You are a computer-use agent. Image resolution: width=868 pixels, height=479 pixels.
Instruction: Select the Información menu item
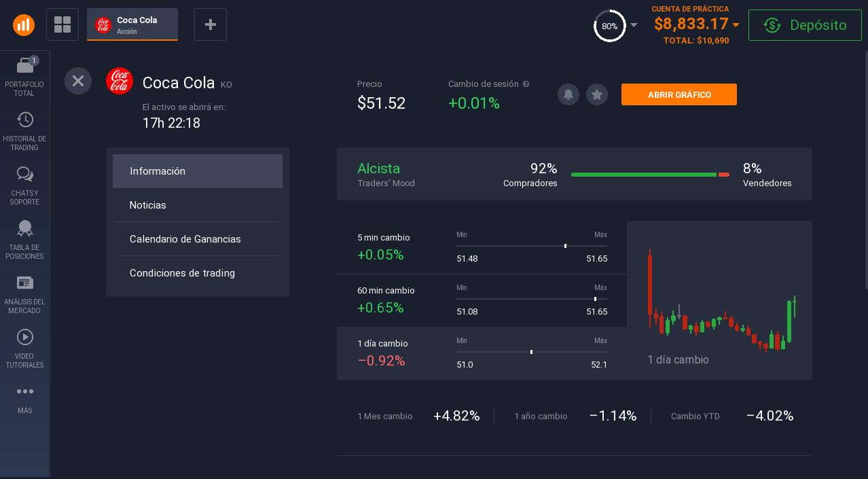tap(198, 171)
